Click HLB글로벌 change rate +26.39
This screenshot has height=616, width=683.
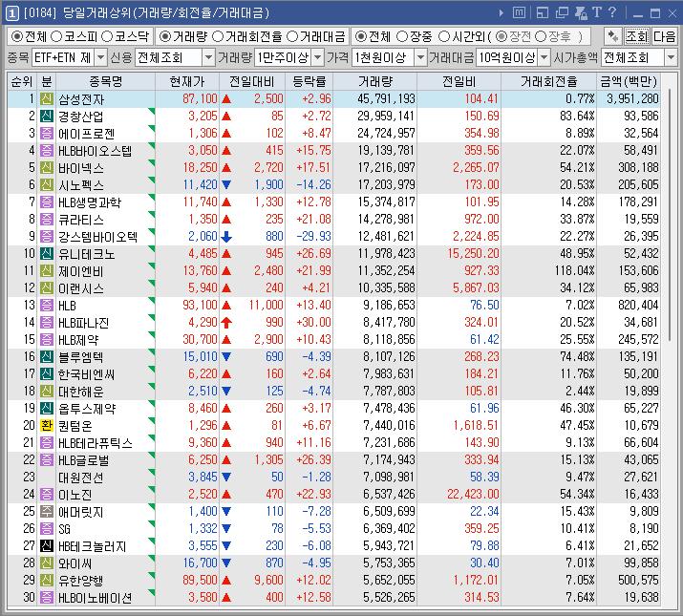click(313, 459)
